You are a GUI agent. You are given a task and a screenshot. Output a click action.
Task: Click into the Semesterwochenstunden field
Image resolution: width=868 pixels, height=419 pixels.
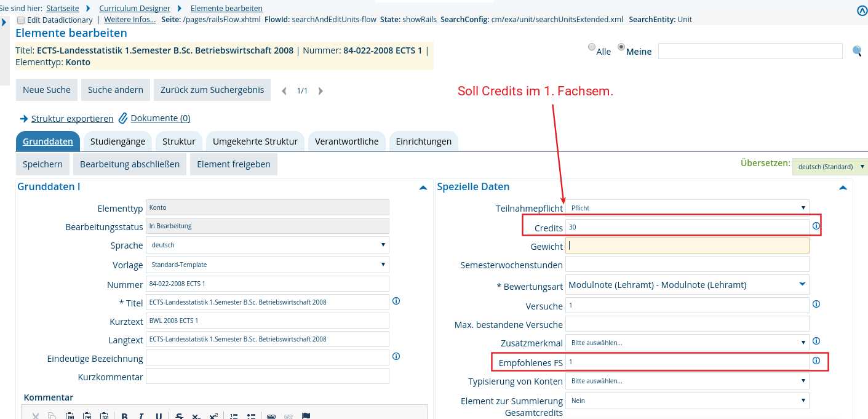pyautogui.click(x=687, y=265)
